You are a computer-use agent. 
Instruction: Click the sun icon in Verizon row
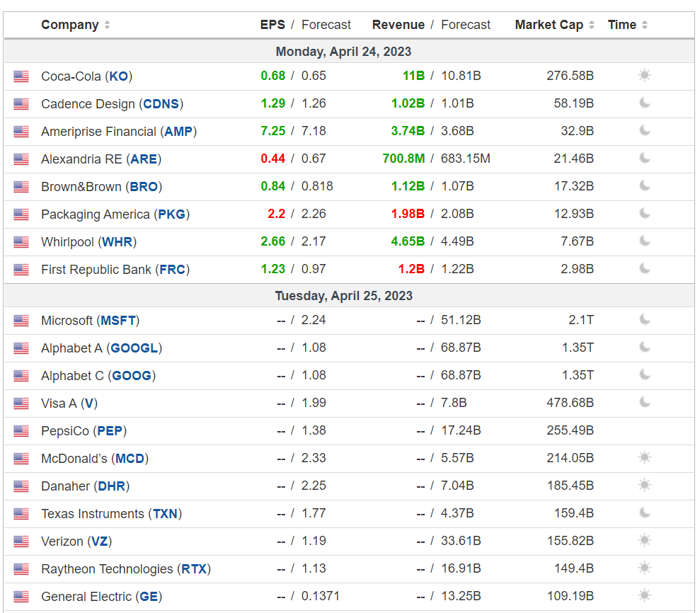point(644,541)
